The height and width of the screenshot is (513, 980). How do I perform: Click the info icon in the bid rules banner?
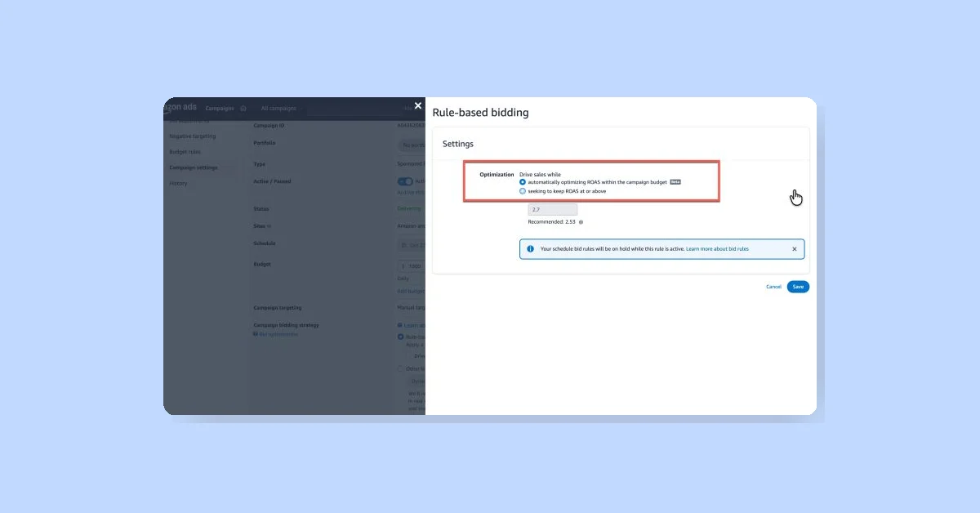point(529,248)
